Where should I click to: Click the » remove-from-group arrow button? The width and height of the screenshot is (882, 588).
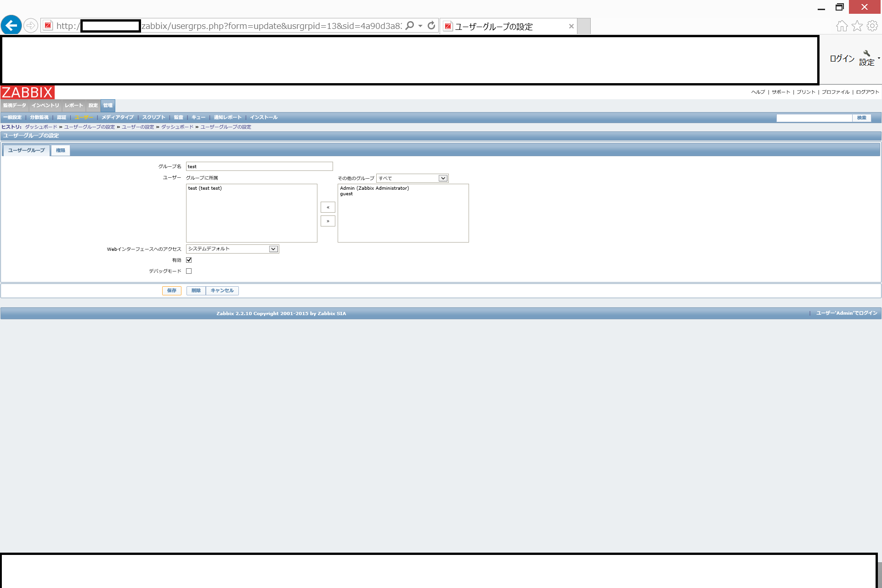point(328,221)
